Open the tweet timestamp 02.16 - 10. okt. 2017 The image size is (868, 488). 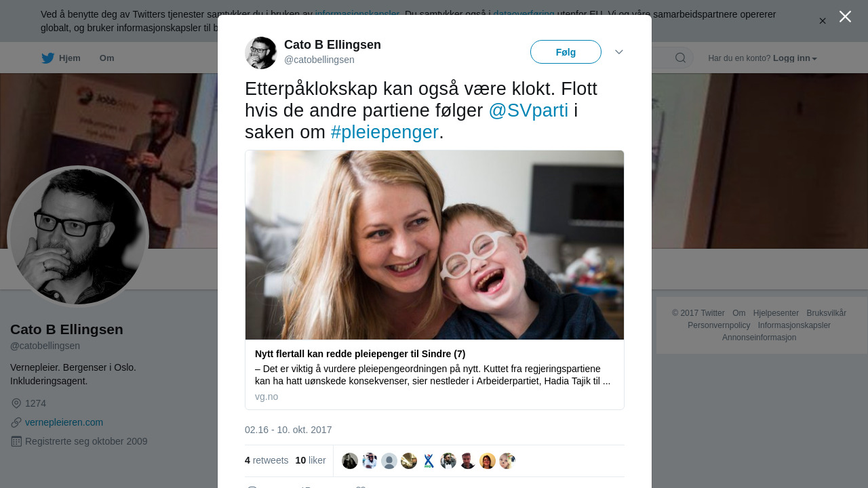click(x=288, y=430)
